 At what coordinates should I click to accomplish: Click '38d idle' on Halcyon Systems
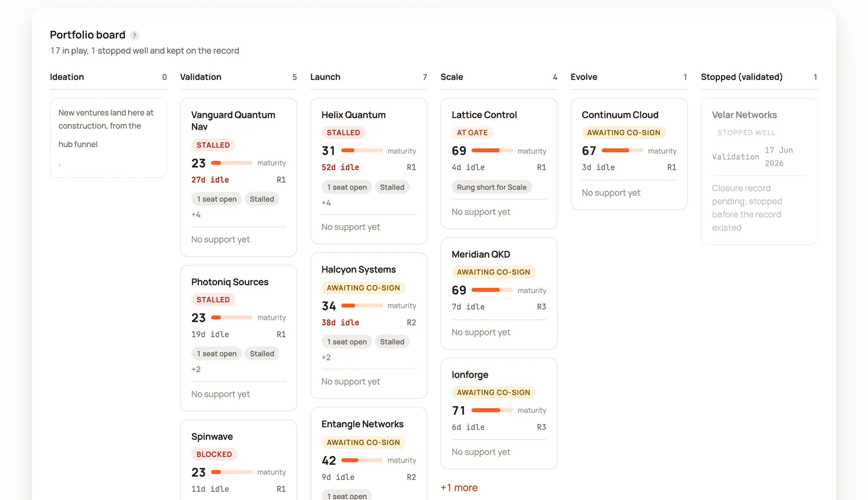[x=340, y=322]
